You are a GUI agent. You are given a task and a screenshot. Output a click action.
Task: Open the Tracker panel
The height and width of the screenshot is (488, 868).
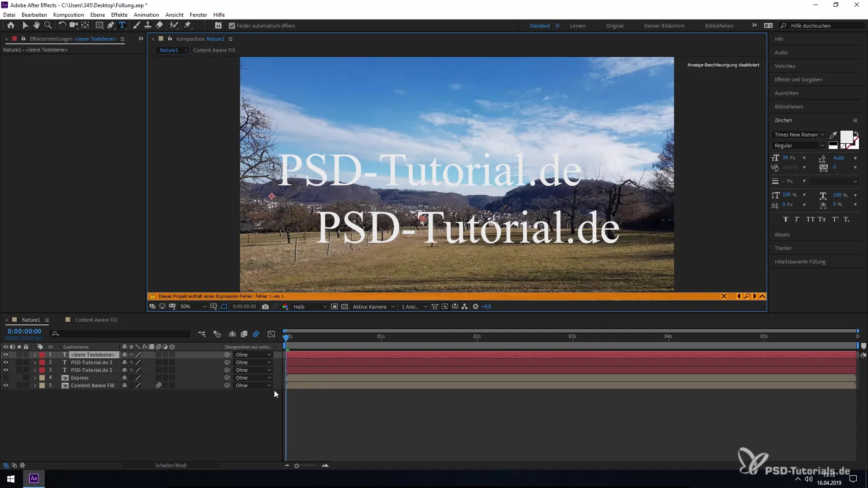783,248
